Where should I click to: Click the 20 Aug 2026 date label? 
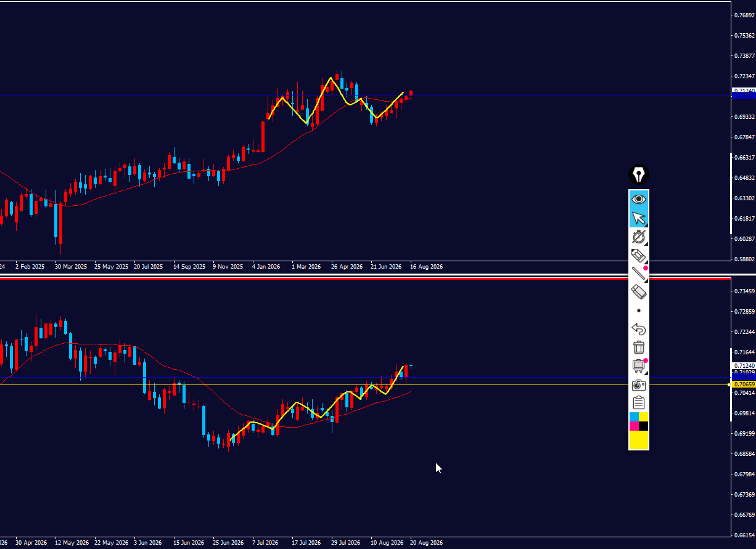point(426,543)
